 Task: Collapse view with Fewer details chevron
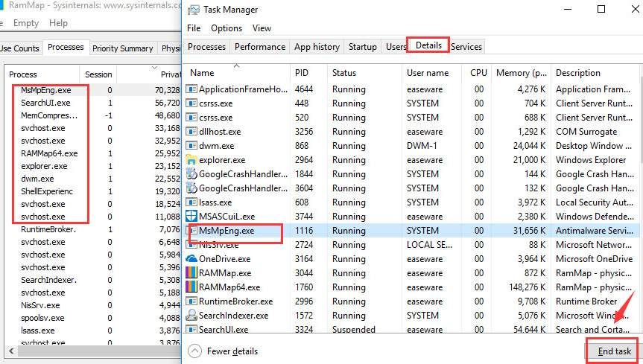[x=194, y=351]
